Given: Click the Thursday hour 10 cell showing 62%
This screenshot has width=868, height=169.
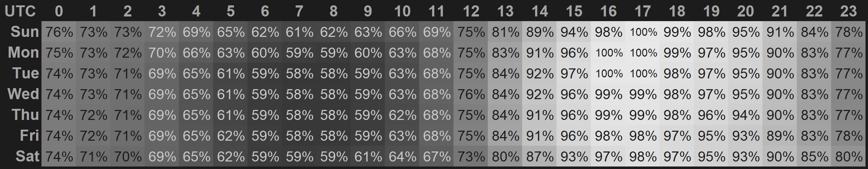Looking at the screenshot, I should click(x=402, y=115).
